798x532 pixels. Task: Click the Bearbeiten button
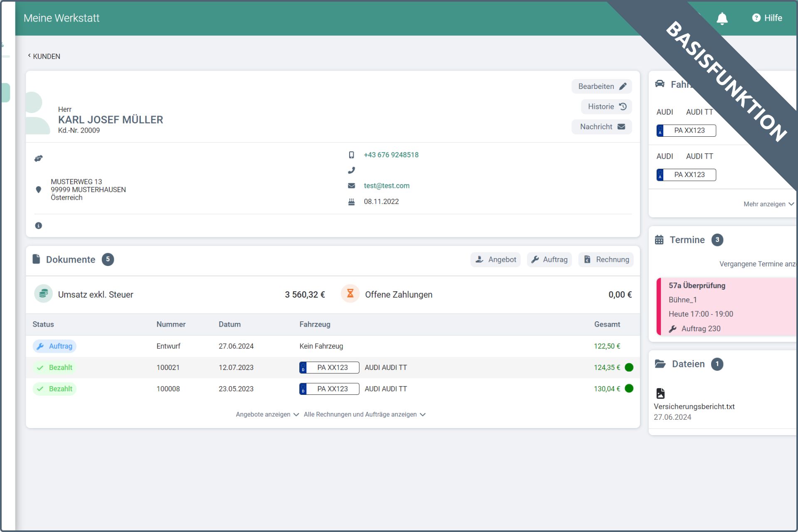(x=601, y=86)
